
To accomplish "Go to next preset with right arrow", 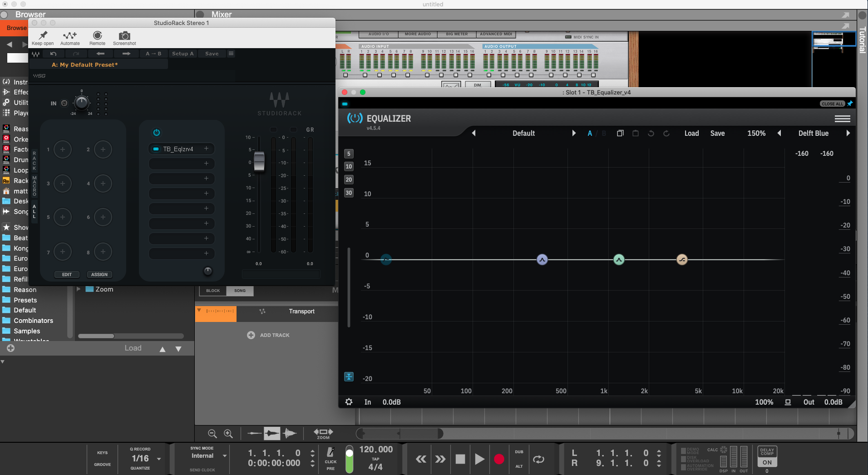I will click(x=126, y=54).
